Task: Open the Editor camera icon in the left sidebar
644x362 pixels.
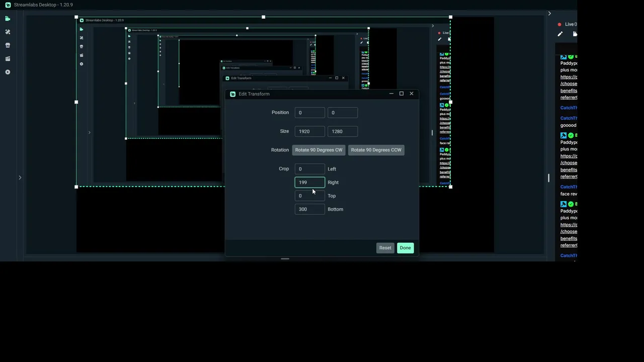Action: point(8,19)
